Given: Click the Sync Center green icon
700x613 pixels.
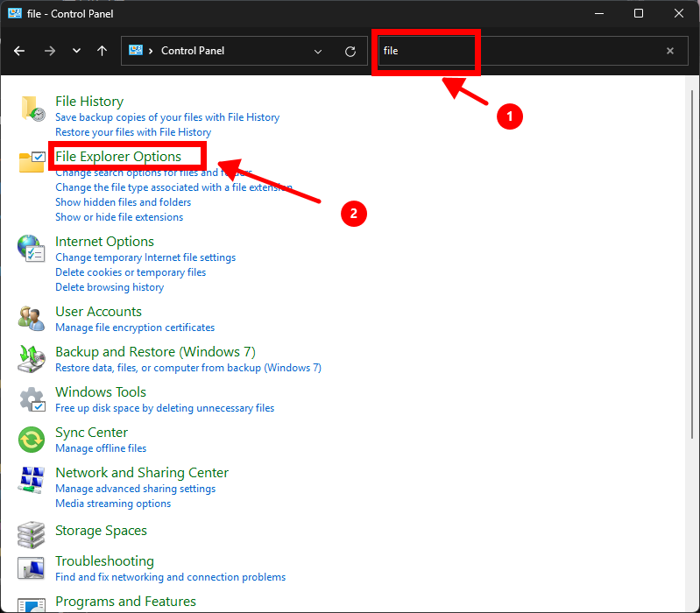Looking at the screenshot, I should click(32, 439).
